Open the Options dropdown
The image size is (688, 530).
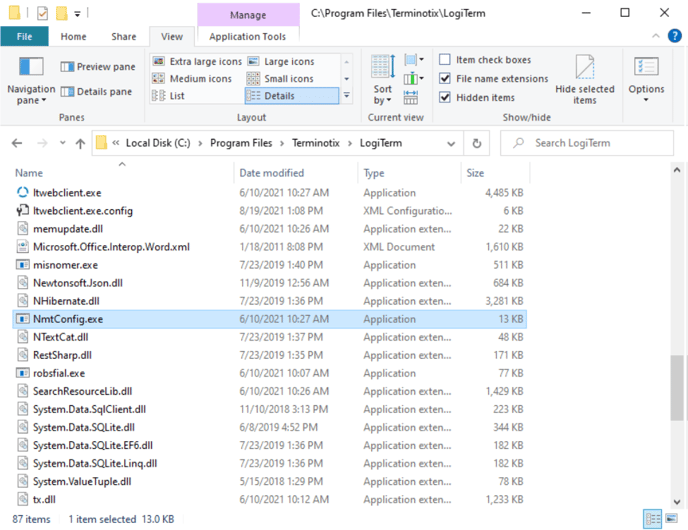tap(646, 80)
